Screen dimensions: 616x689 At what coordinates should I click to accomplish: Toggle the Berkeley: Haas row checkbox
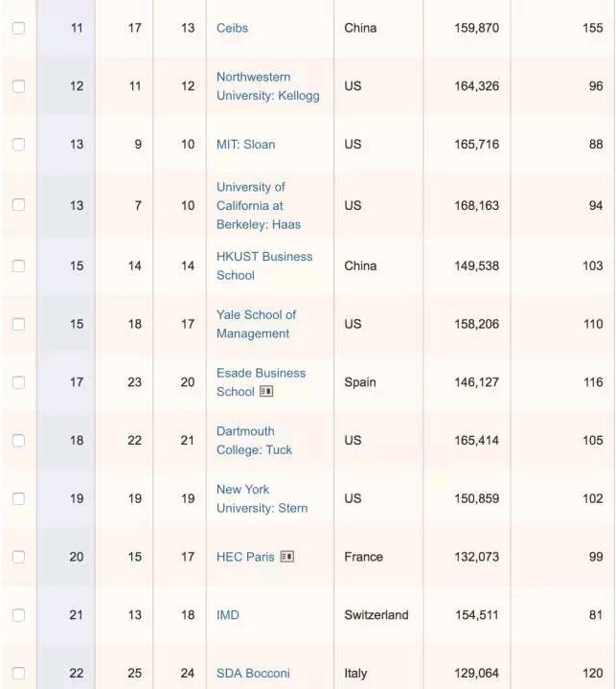(x=18, y=205)
